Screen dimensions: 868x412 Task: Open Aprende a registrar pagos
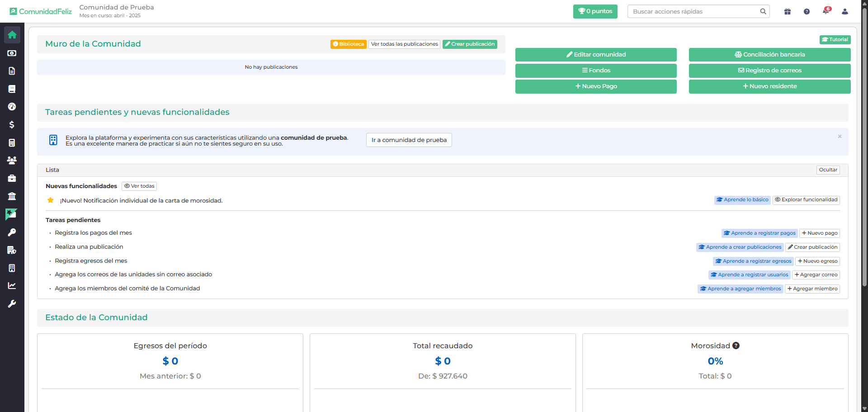point(759,233)
